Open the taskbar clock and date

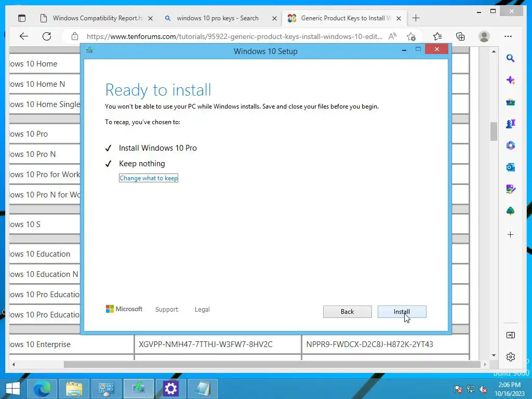click(x=510, y=389)
